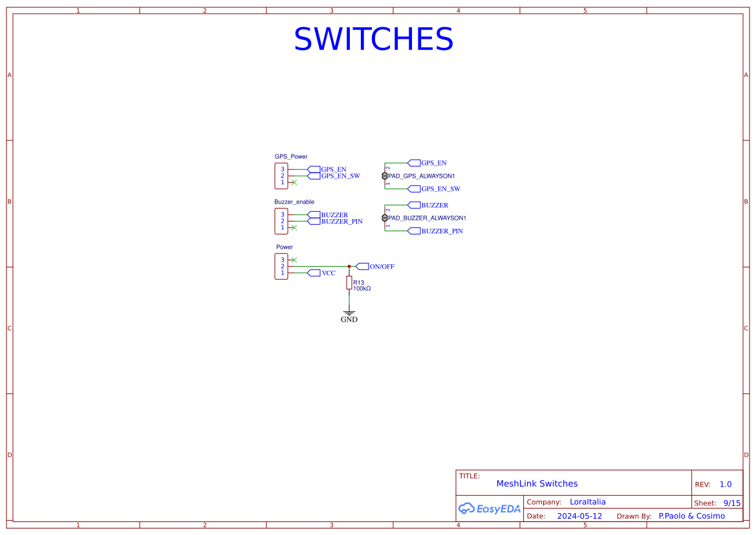
Task: Click the Drawn By text P.Paolo & Cosimo
Action: (691, 516)
